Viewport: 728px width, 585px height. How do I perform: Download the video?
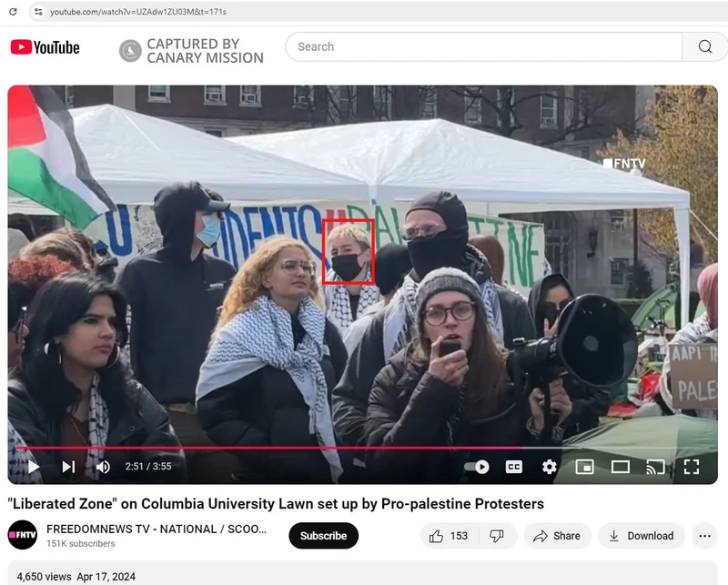click(642, 536)
